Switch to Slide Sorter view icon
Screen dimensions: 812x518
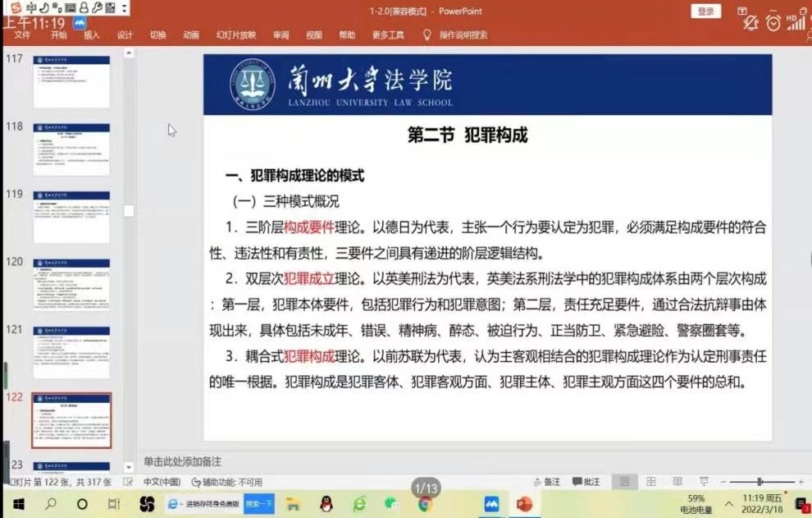tap(651, 482)
